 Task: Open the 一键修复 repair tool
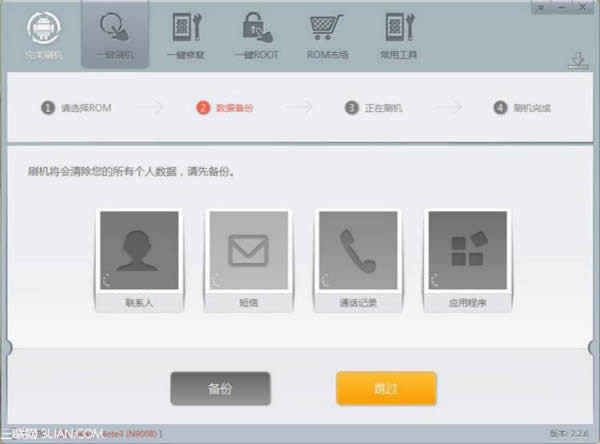[187, 31]
